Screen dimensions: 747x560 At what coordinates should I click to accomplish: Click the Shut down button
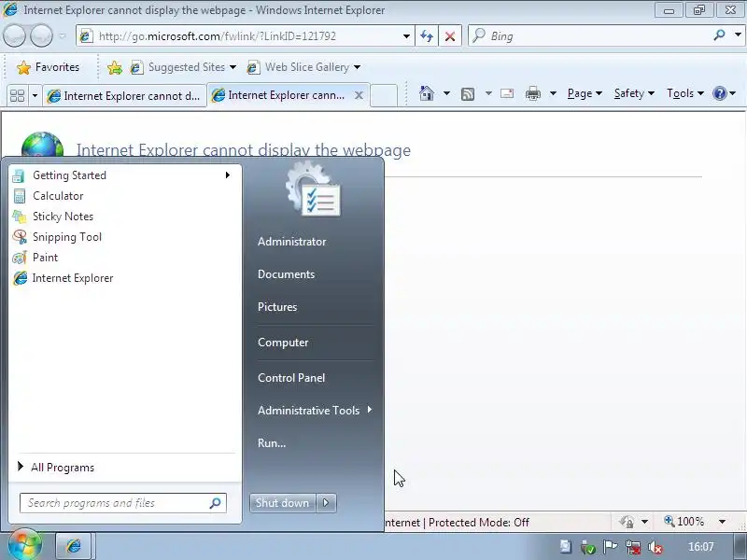point(283,503)
